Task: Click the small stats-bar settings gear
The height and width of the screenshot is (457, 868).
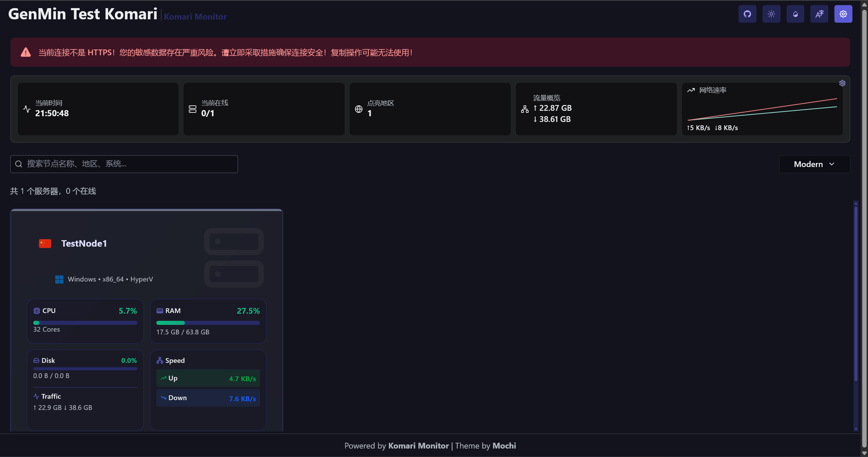Action: pos(842,83)
